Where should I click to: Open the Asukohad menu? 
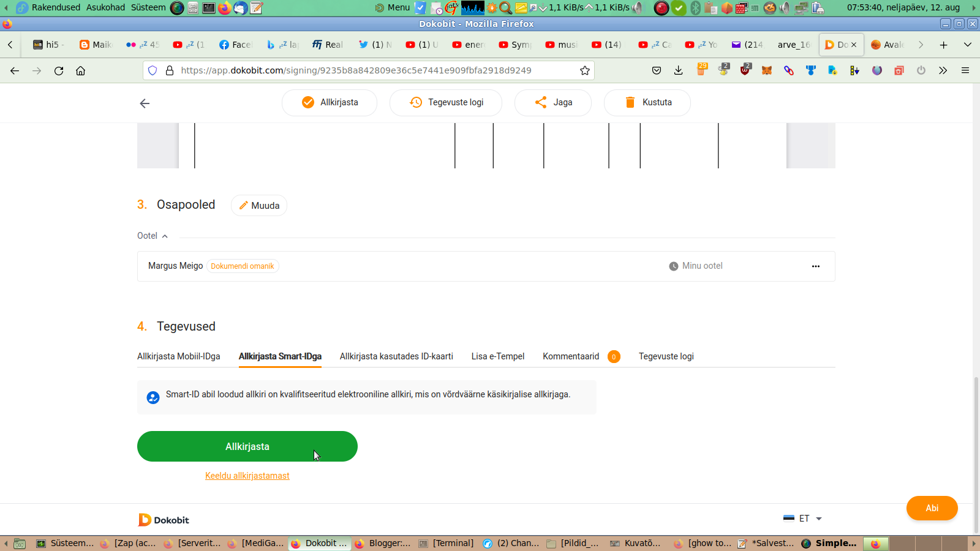pos(105,7)
